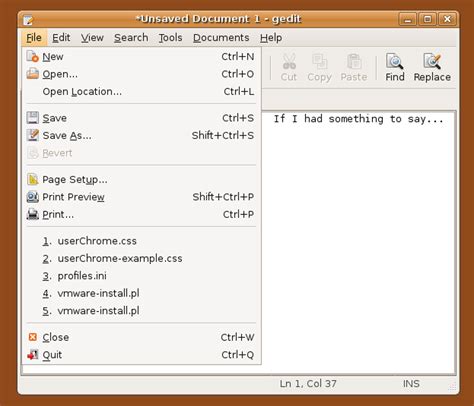Open the Edit menu
474x406 pixels.
(x=61, y=38)
